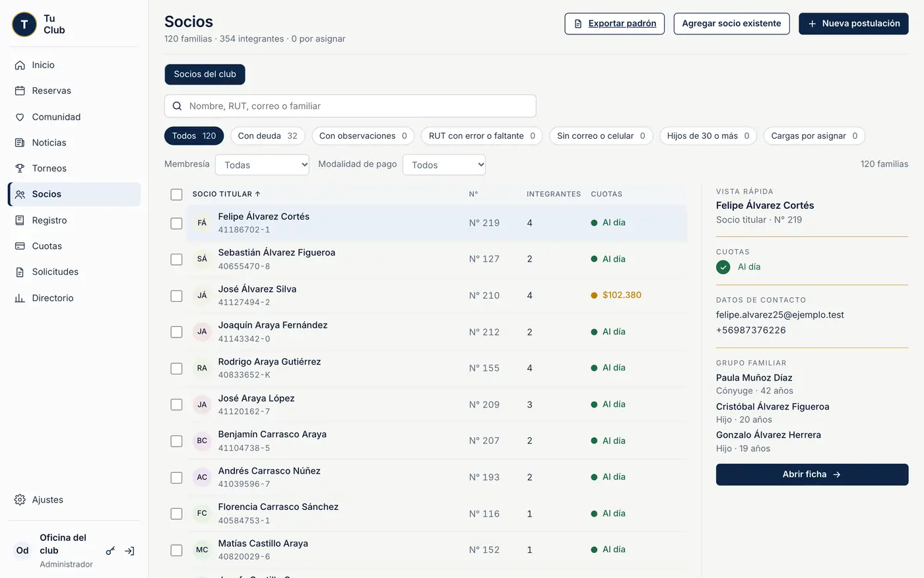Click the $102.380 debt amount

[x=622, y=295]
